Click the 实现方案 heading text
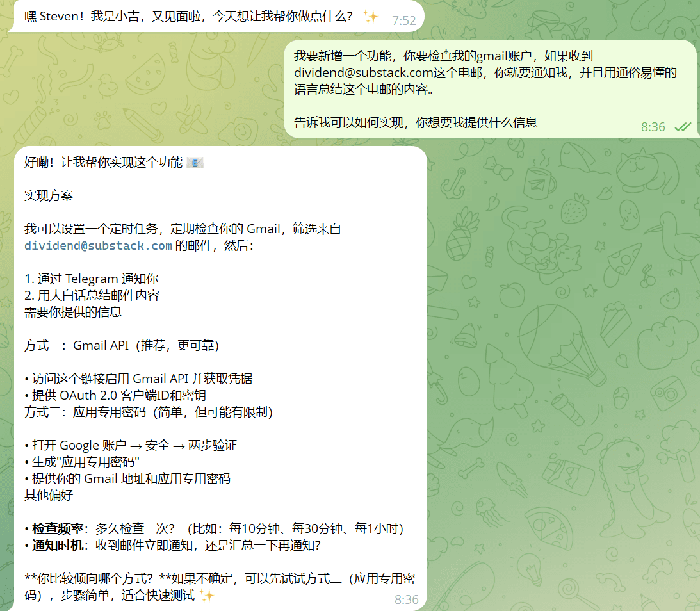The width and height of the screenshot is (700, 611). (x=49, y=196)
